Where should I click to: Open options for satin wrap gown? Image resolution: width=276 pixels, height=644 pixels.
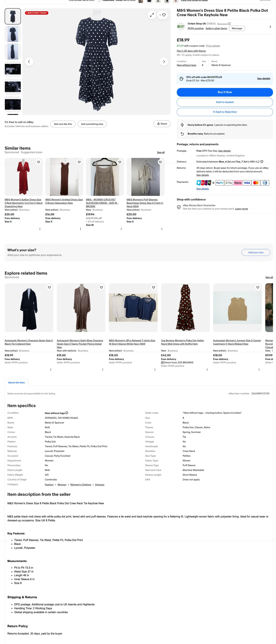[103, 369]
